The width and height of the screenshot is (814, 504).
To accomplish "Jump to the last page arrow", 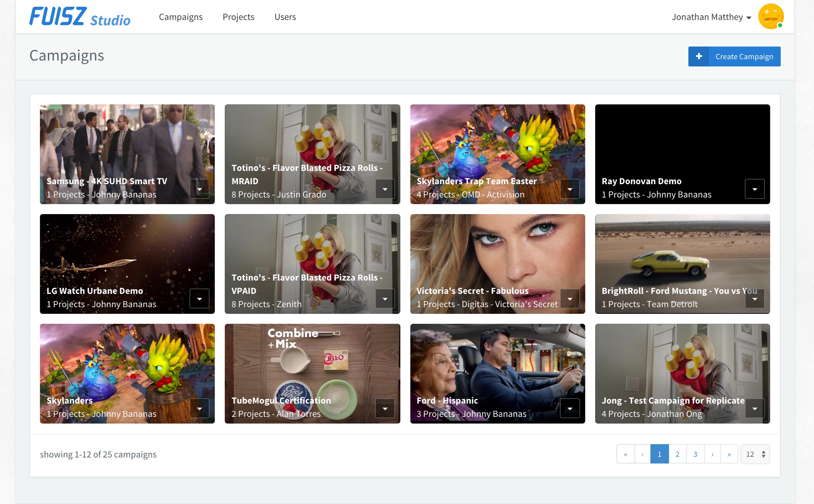I will [x=729, y=454].
